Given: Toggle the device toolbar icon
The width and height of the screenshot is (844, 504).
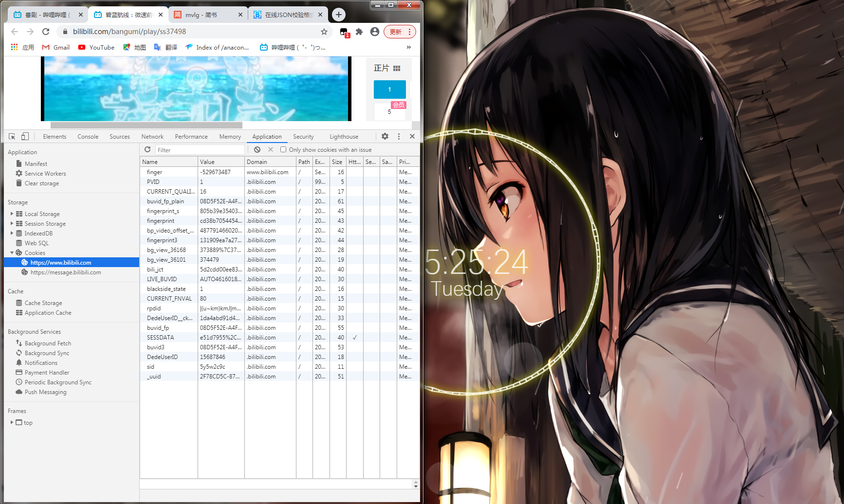Looking at the screenshot, I should tap(25, 137).
